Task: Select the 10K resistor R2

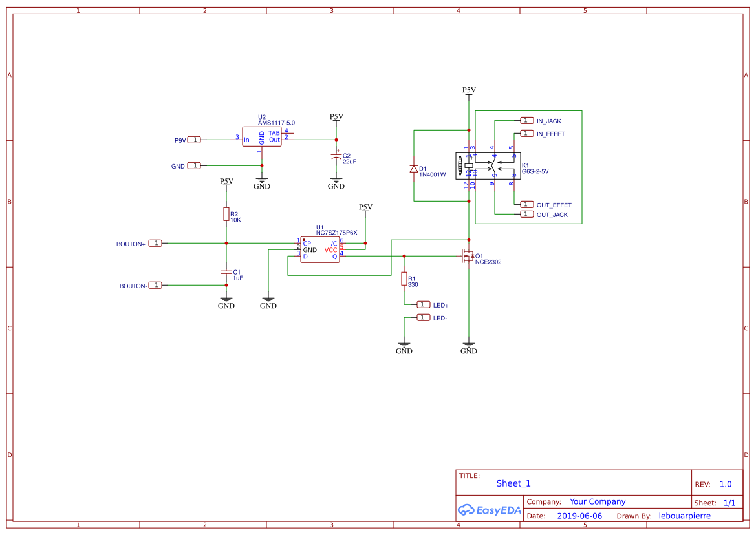Action: coord(226,215)
